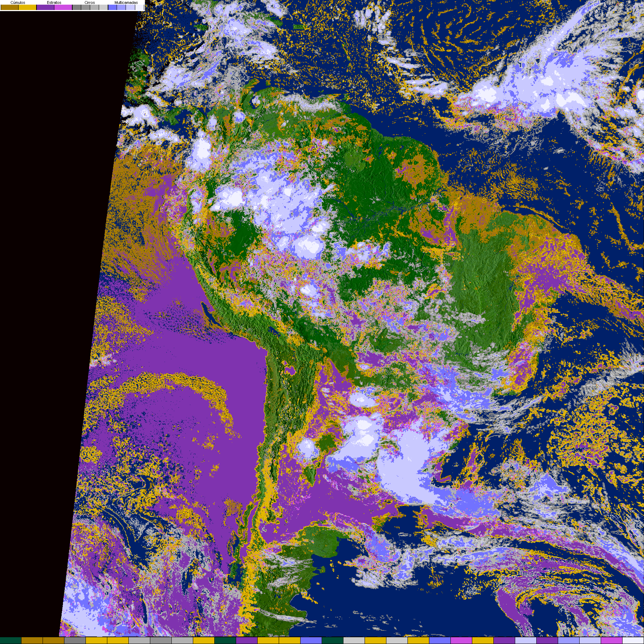The image size is (644, 644).
Task: Select the darkest gray Cirros legend swatch
Action: 77,7
